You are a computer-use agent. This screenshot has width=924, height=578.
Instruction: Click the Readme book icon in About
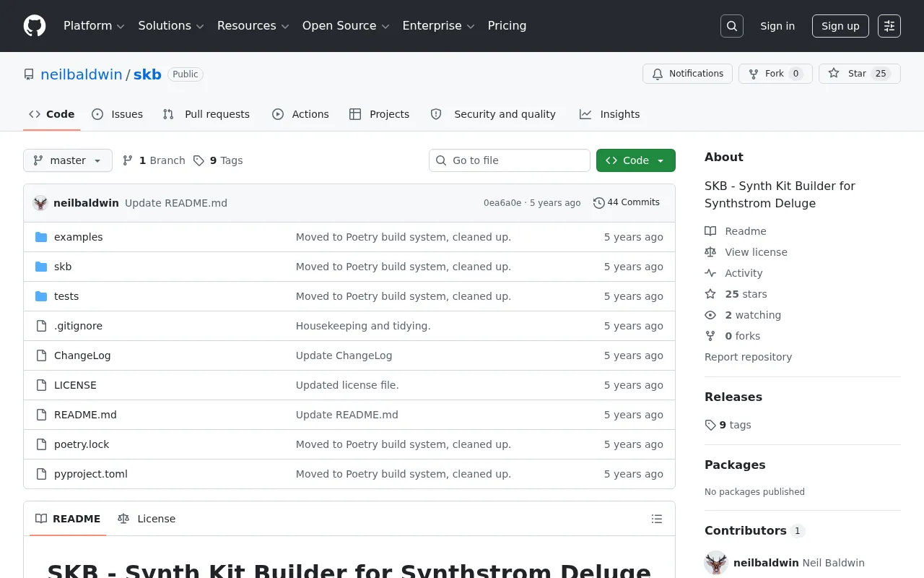pyautogui.click(x=710, y=231)
